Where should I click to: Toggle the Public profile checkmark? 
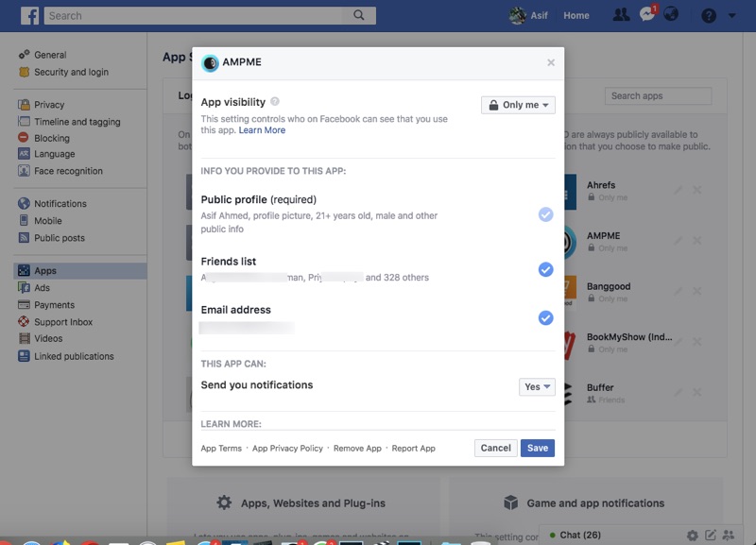click(x=546, y=214)
